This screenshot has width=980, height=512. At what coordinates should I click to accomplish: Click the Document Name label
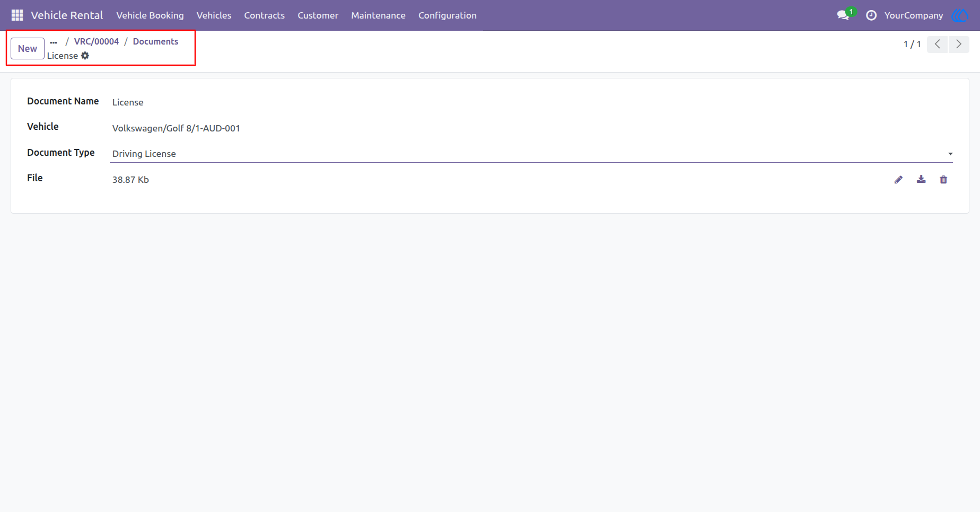coord(63,101)
